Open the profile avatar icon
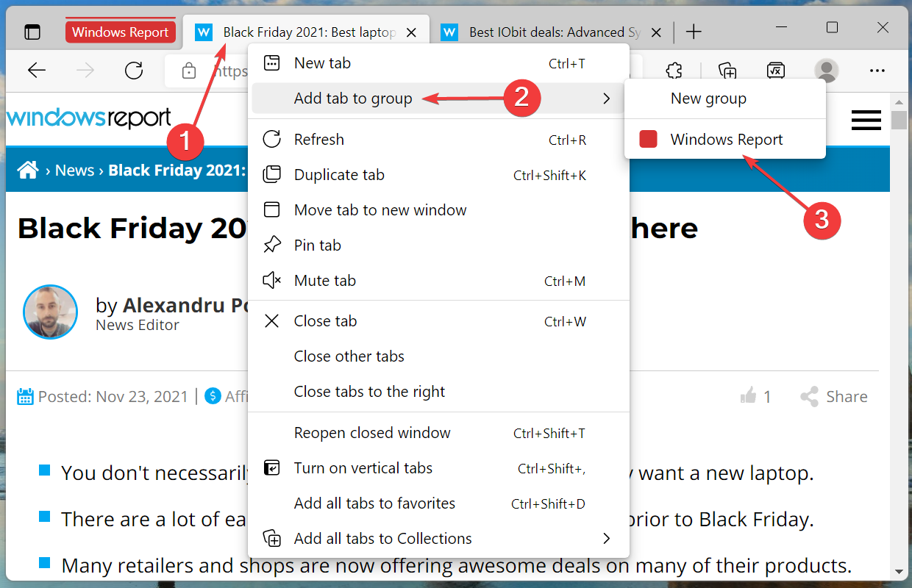The image size is (912, 588). pyautogui.click(x=827, y=71)
